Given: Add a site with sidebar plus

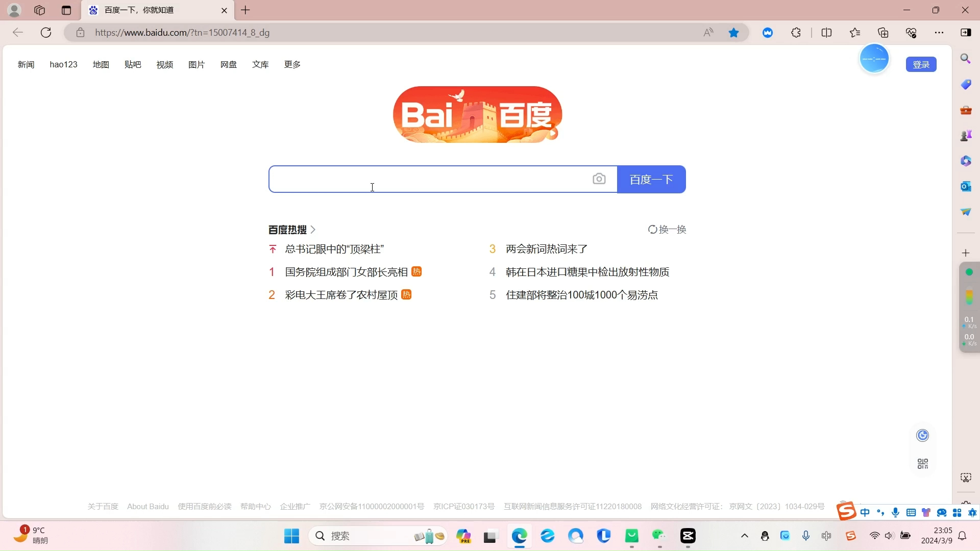Looking at the screenshot, I should click(966, 253).
